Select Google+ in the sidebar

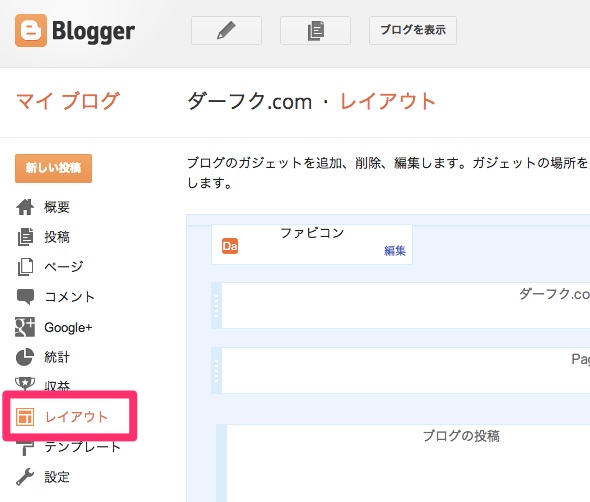[x=68, y=327]
